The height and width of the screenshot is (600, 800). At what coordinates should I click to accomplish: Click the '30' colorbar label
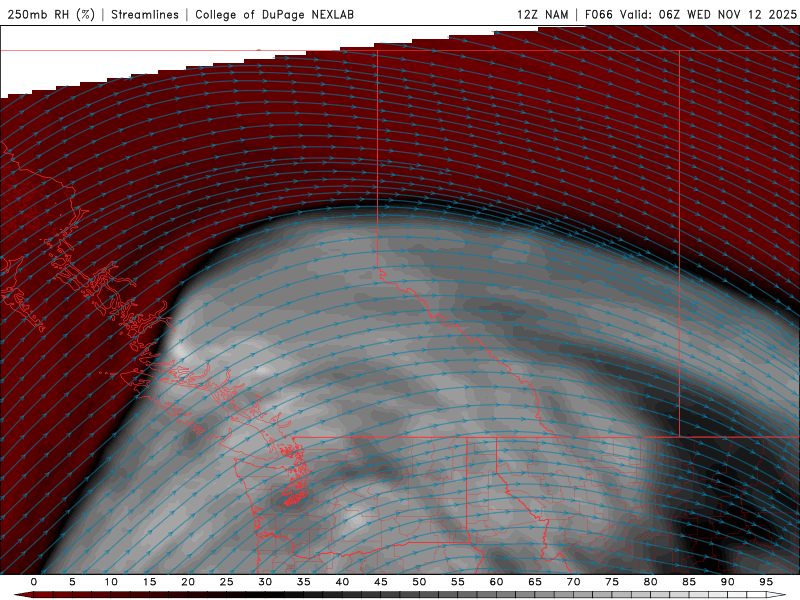point(265,582)
